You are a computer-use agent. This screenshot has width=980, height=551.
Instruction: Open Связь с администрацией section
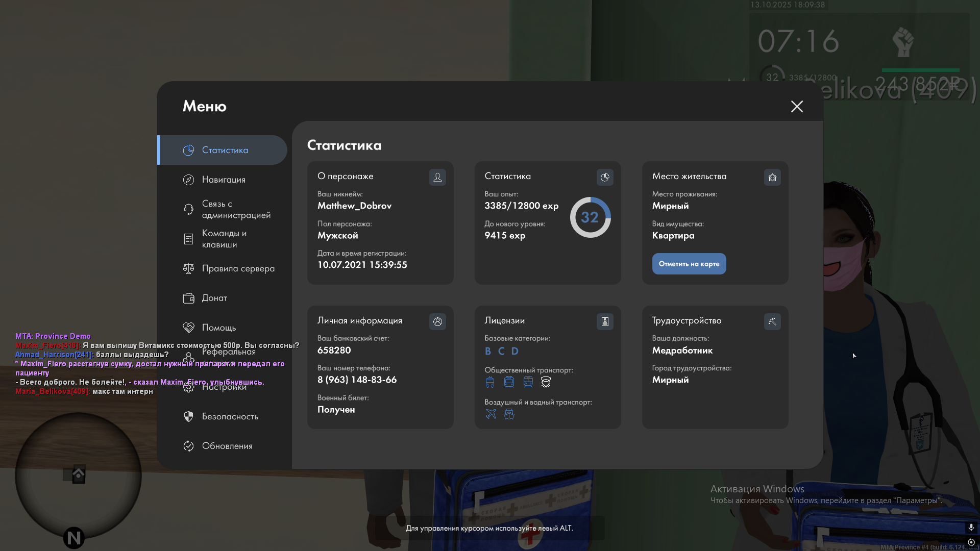236,209
